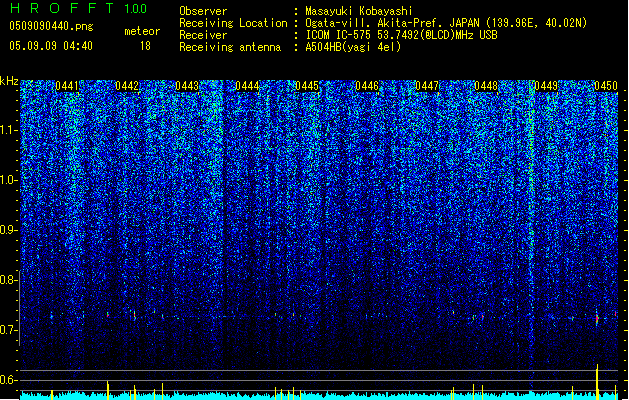Click the HROFFT 1.0.0 program title

pos(79,8)
